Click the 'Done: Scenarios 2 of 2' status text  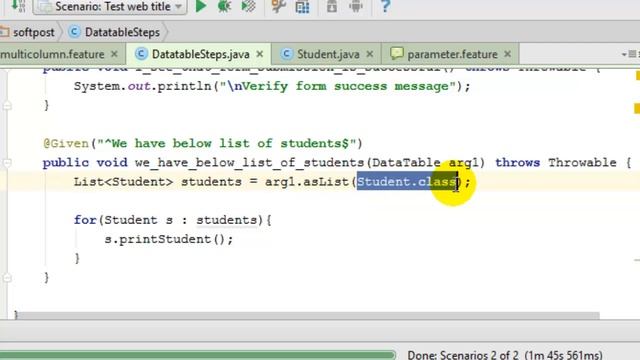pyautogui.click(x=505, y=355)
